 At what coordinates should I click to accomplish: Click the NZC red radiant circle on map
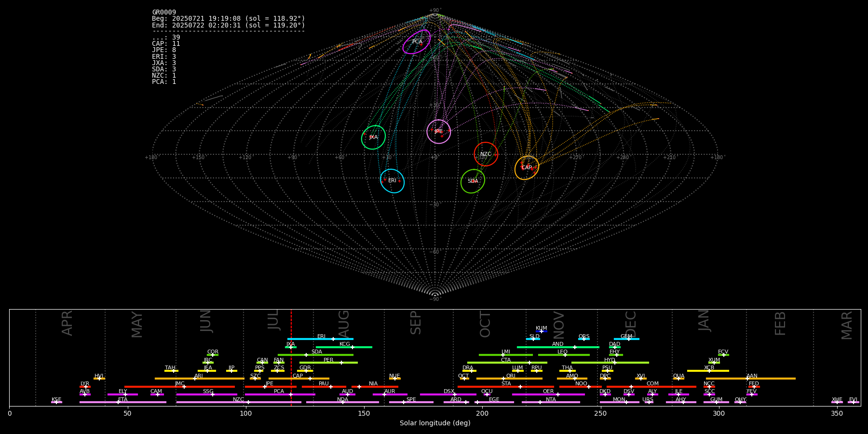(486, 154)
